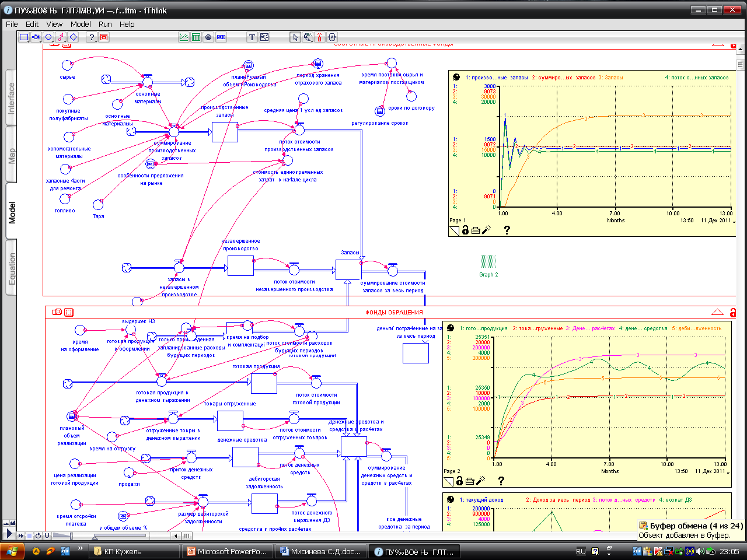Open the Run menu
Image resolution: width=747 pixels, height=560 pixels.
point(105,24)
